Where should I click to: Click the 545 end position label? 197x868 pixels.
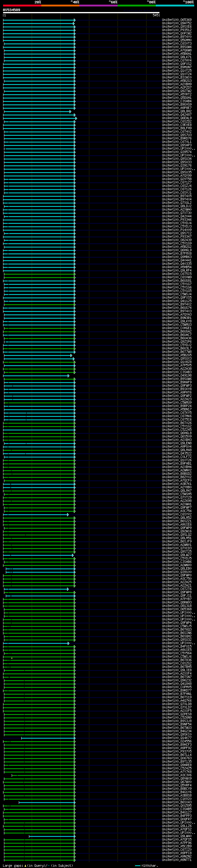[x=155, y=15]
